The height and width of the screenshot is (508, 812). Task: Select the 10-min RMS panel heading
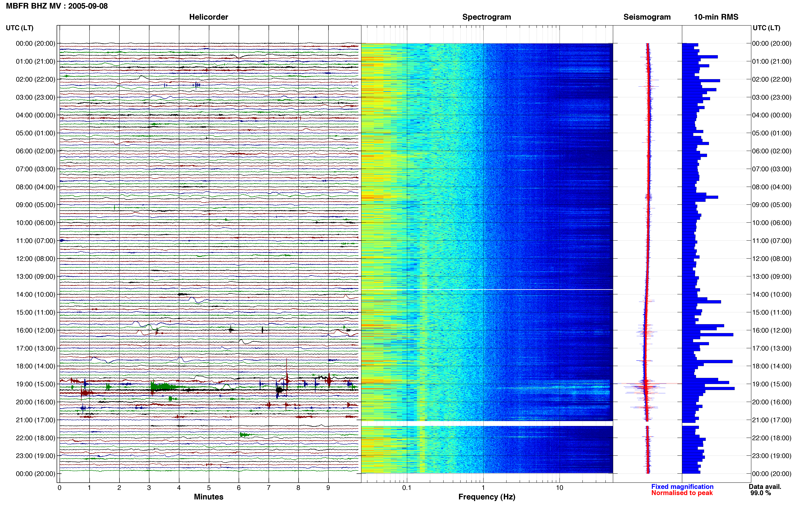click(x=716, y=17)
